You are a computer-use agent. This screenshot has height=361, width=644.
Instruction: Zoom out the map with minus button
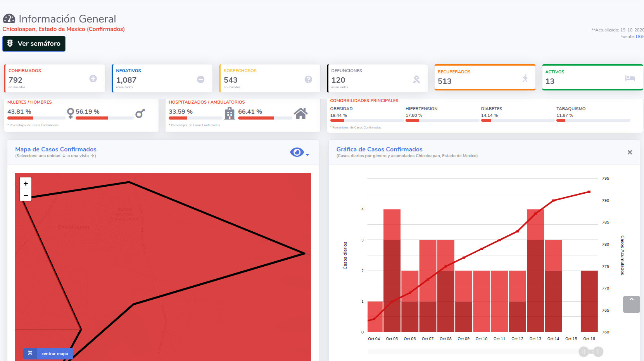26,195
